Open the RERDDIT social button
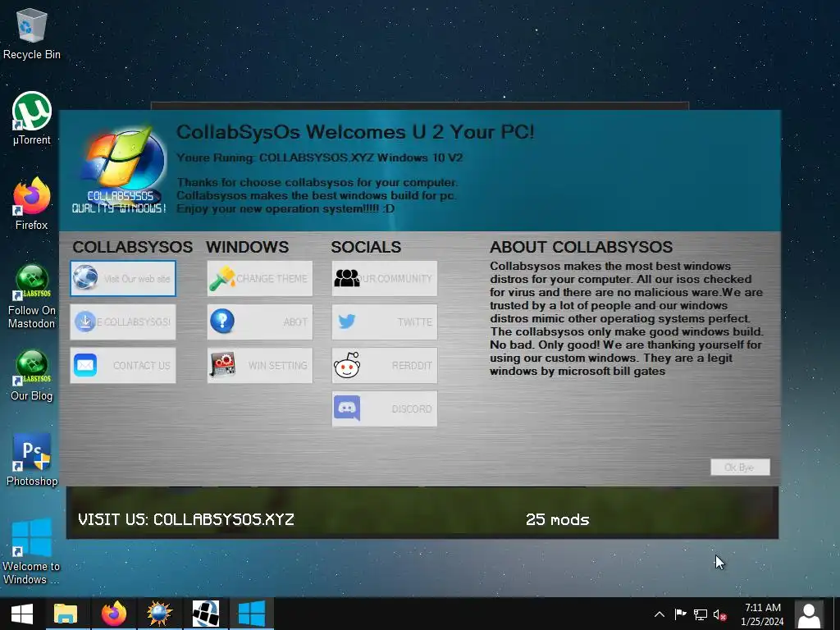Viewport: 840px width, 630px height. click(385, 365)
